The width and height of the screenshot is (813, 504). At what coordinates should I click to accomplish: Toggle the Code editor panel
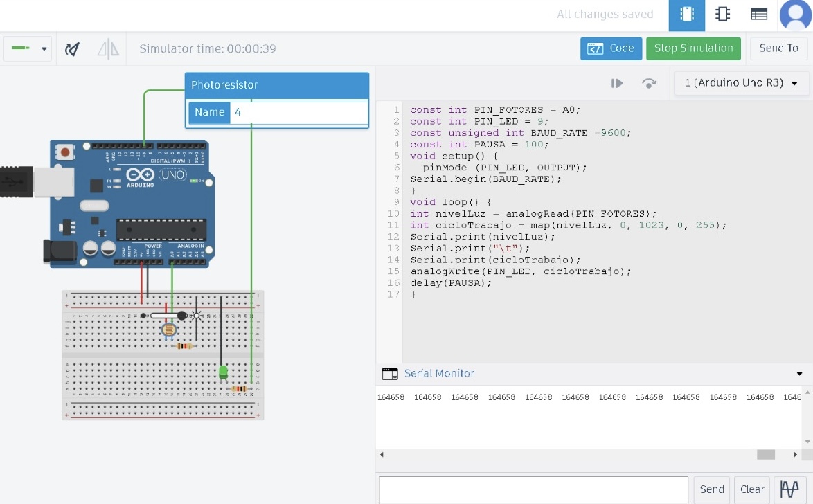pos(611,48)
